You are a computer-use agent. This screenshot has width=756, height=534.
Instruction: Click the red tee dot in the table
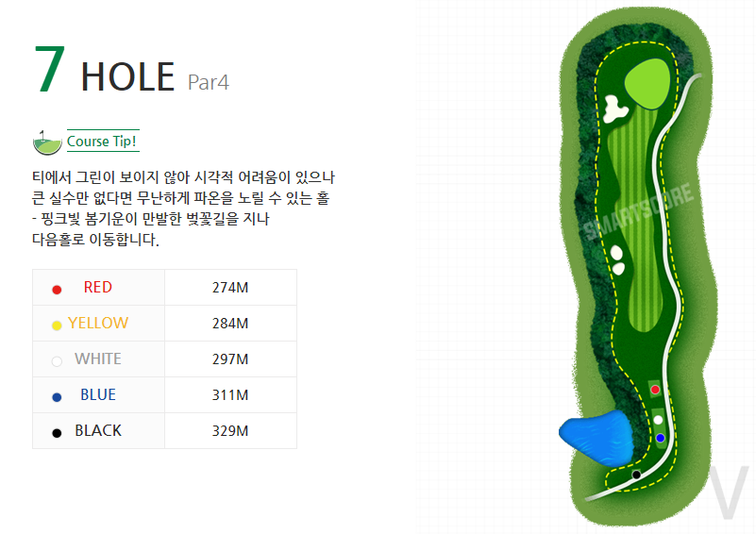[57, 289]
